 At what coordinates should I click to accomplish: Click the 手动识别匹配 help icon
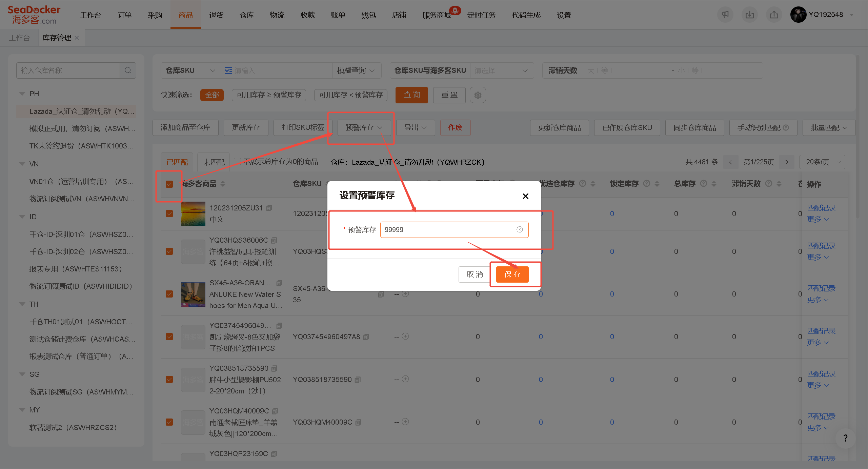click(786, 127)
